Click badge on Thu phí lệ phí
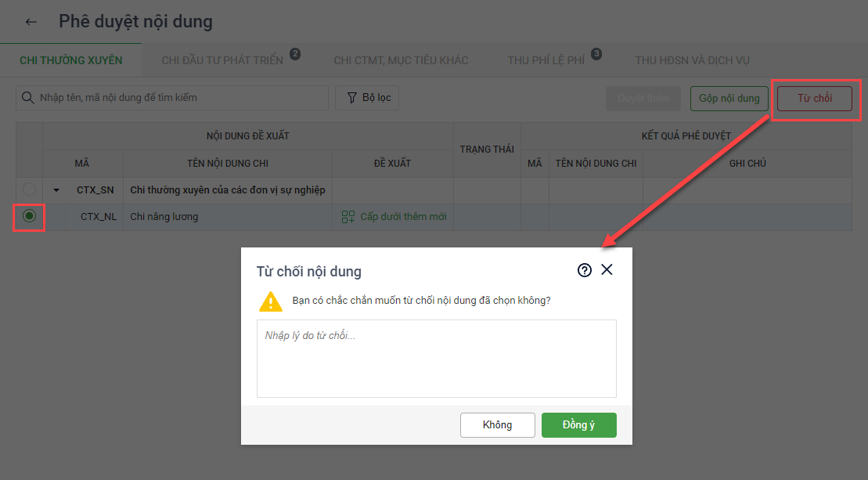The width and height of the screenshot is (868, 480). tap(596, 54)
